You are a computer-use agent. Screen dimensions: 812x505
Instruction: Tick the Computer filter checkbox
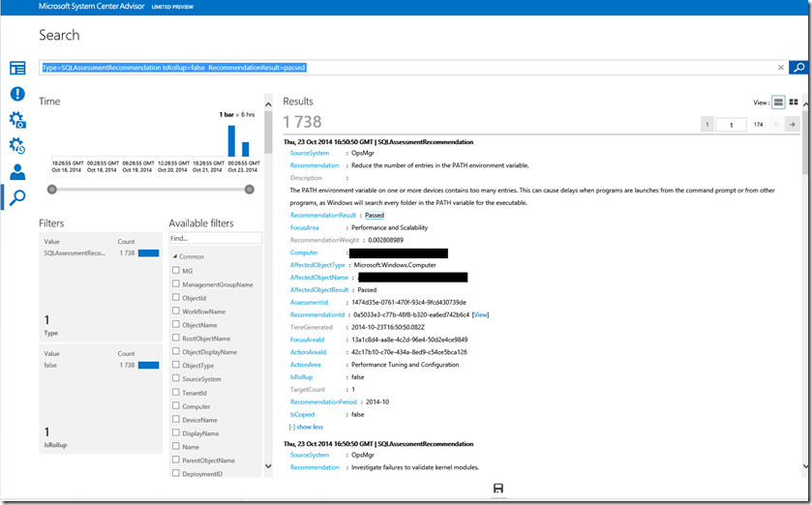tap(174, 406)
